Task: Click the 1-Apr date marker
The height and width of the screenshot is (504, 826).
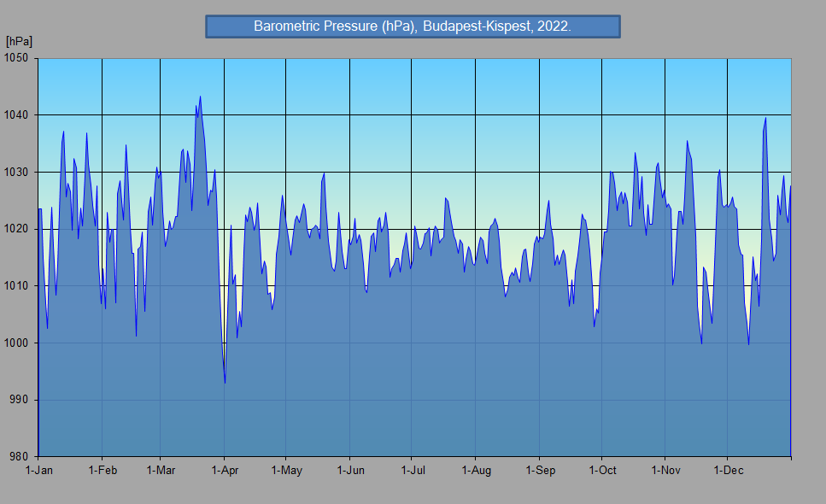Action: coord(224,471)
